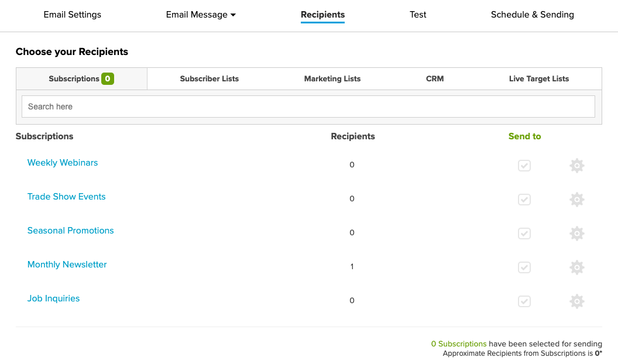Expand the Email Message dropdown
618x364 pixels.
201,15
